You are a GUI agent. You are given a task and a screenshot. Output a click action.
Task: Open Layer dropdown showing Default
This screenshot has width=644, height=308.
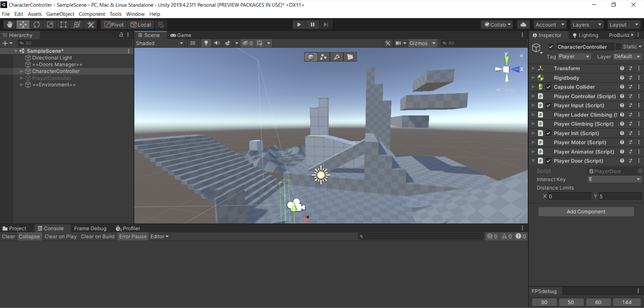point(627,56)
